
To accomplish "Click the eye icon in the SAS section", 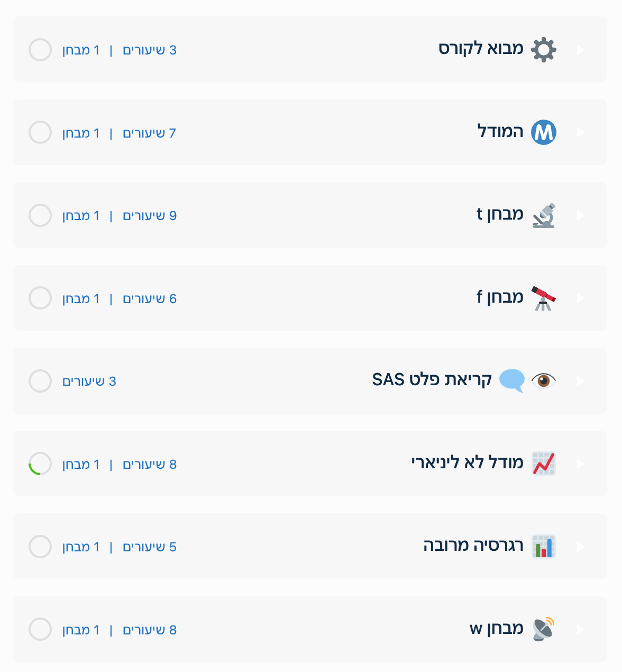I will 544,381.
